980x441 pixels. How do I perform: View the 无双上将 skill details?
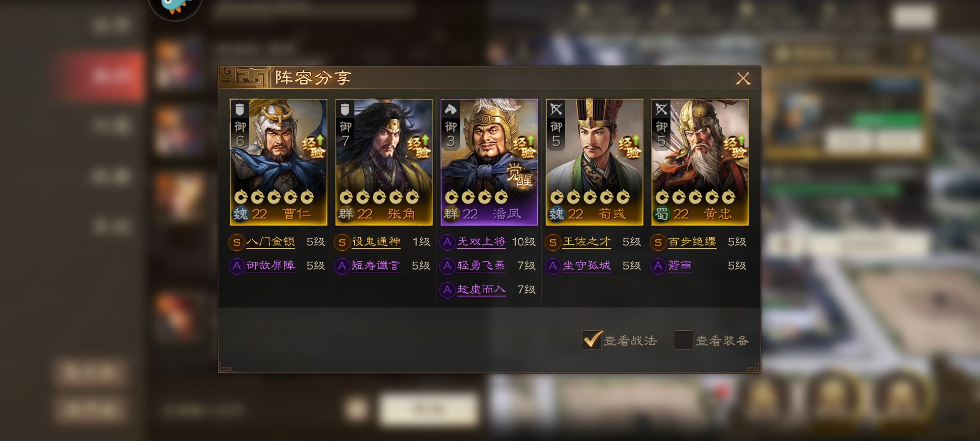coord(481,242)
